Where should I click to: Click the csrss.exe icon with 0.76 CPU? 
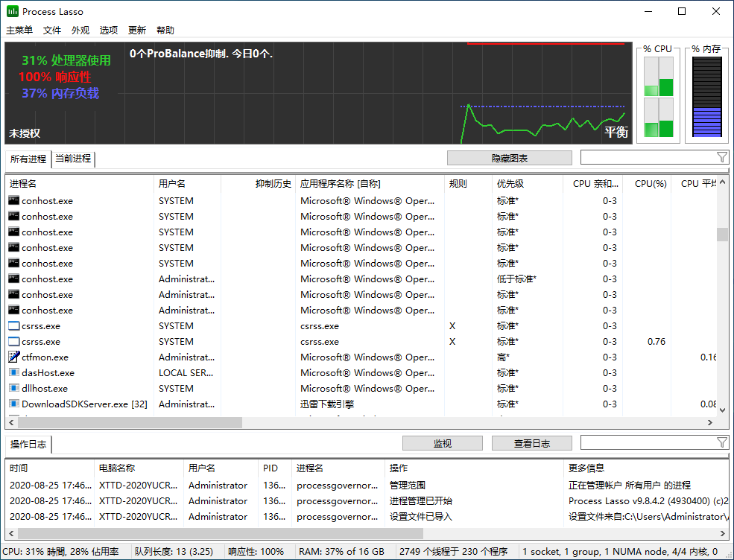point(14,342)
